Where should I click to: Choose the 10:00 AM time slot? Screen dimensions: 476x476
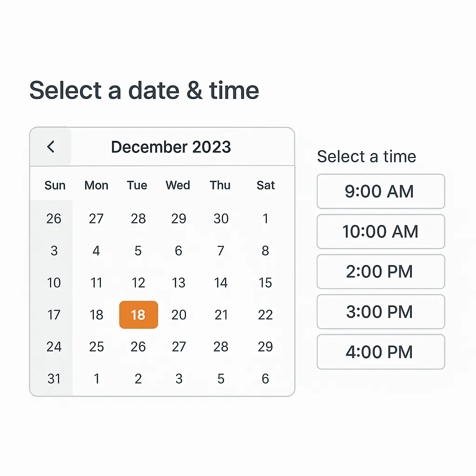tap(381, 231)
